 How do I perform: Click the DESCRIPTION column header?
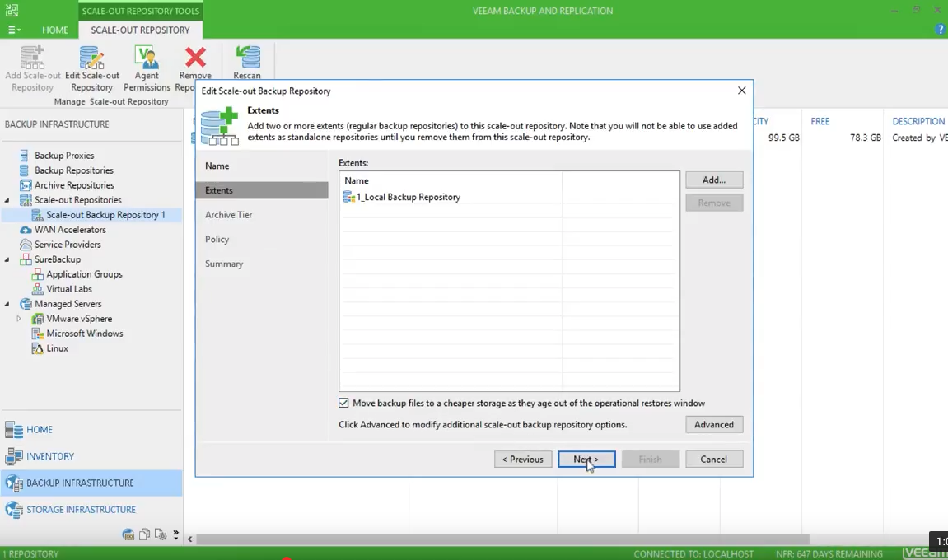coord(918,121)
